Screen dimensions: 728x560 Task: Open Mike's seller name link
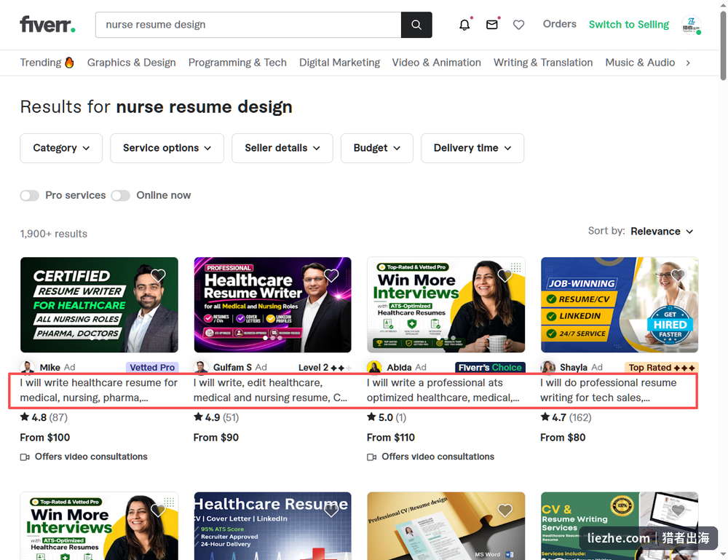click(50, 367)
